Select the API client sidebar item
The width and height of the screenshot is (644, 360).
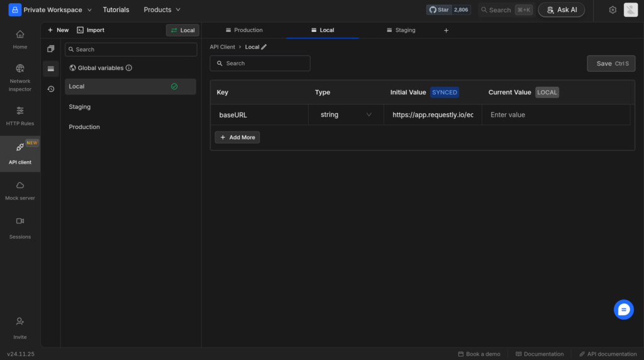(19, 154)
